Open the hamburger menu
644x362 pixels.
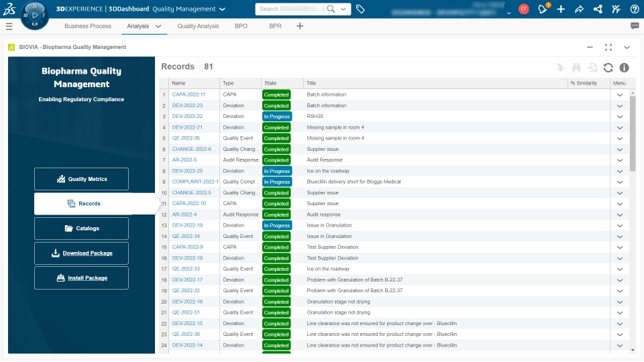[x=9, y=26]
